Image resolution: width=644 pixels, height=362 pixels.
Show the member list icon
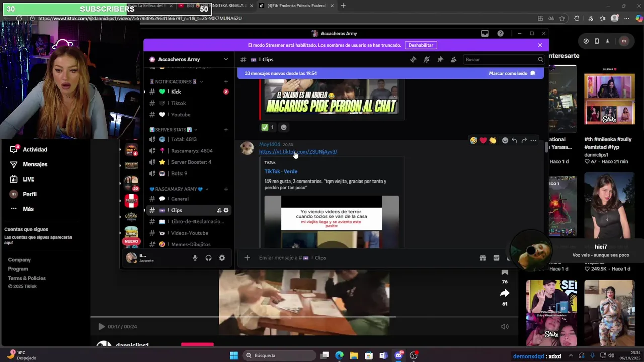(x=453, y=59)
